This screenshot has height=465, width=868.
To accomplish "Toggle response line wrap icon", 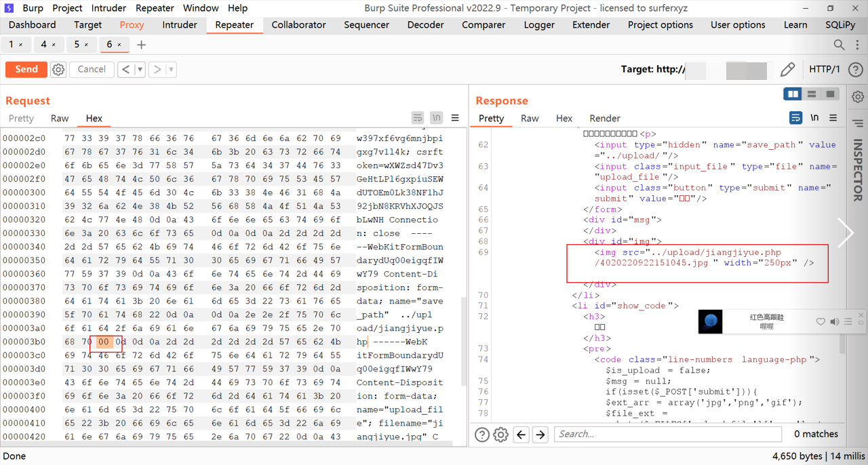I will (795, 118).
